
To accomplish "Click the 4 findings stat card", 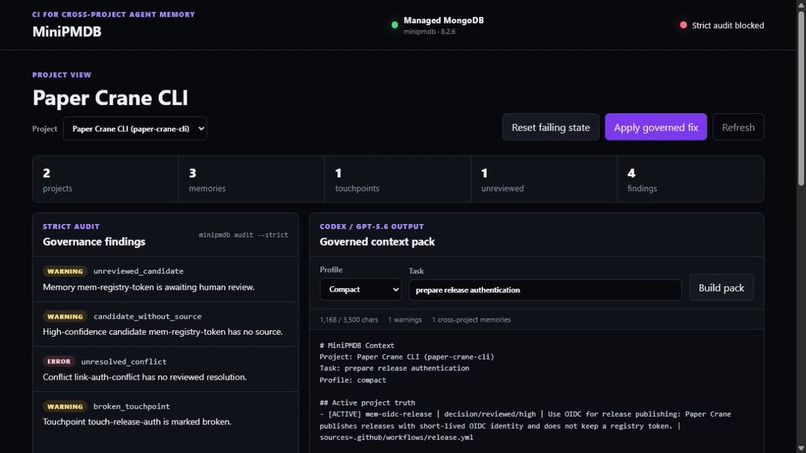I will click(690, 179).
